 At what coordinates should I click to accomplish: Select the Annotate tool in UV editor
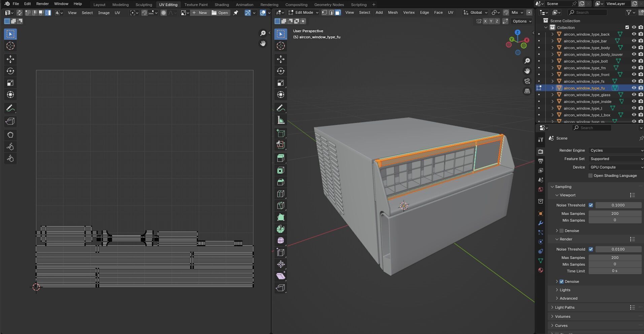click(x=10, y=108)
